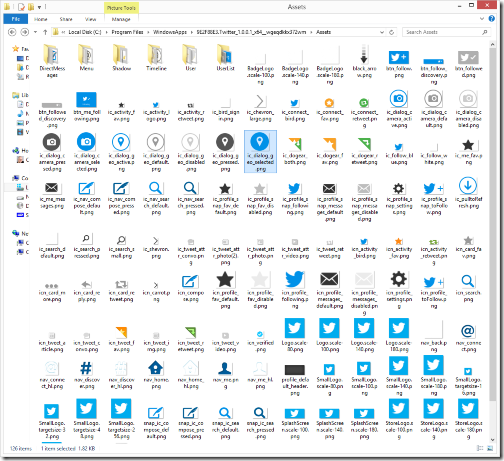Viewport: 504px width, 461px height.
Task: Select icn_profile_following.png large bird icon
Action: (x=295, y=289)
